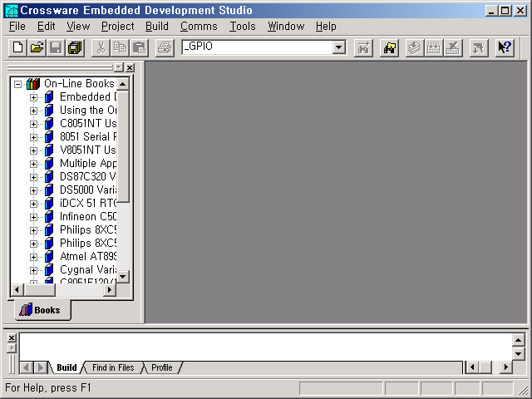Expand the Atmel AT89 book node
The image size is (532, 399).
click(x=33, y=257)
